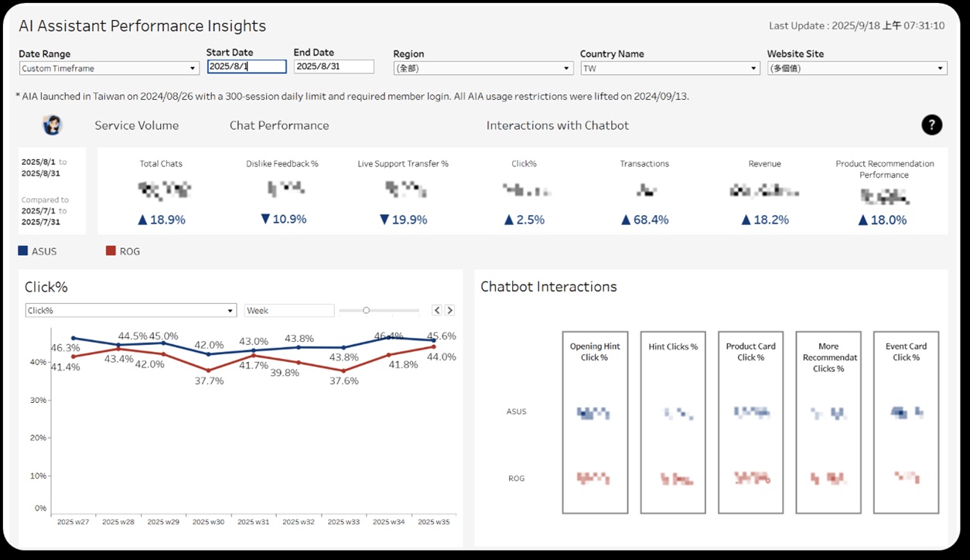970x560 pixels.
Task: Click the Transactions 68.4% change indicator
Action: tap(644, 220)
